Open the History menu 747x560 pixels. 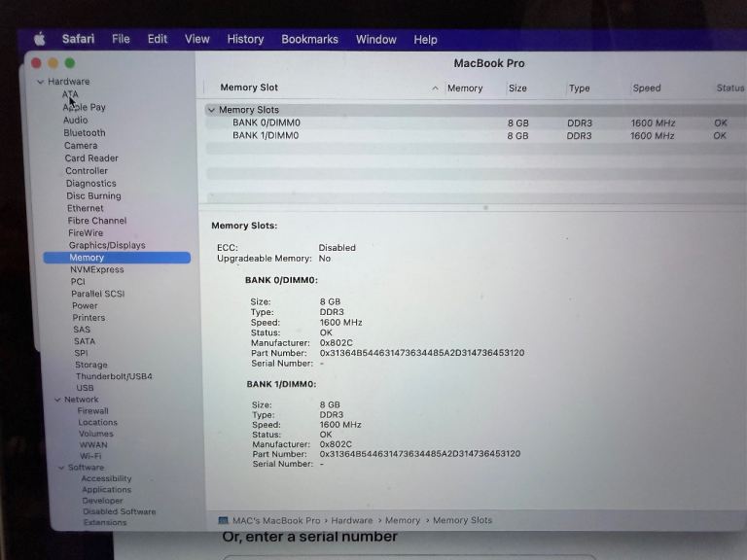[x=245, y=39]
